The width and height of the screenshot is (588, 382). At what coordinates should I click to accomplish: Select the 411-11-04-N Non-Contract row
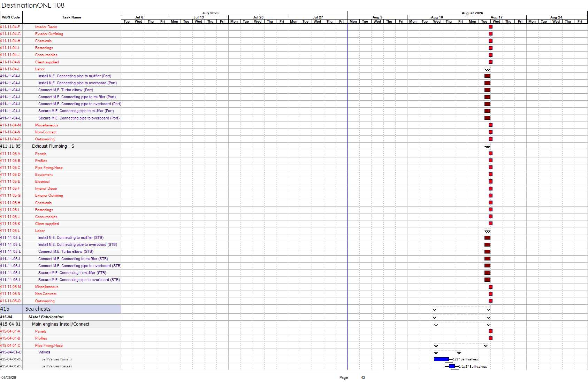[x=61, y=132]
